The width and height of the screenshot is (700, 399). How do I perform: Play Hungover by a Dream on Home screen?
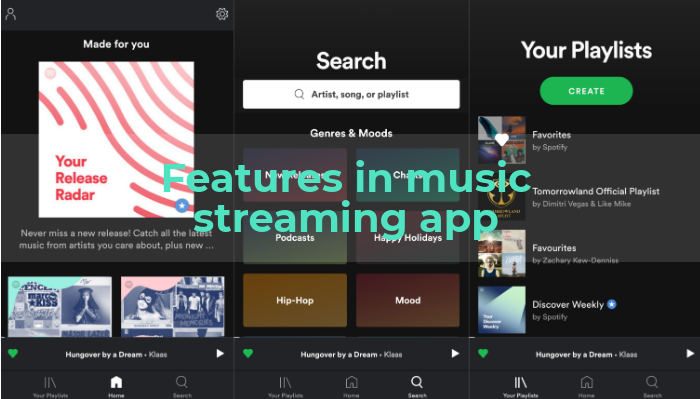tap(220, 353)
